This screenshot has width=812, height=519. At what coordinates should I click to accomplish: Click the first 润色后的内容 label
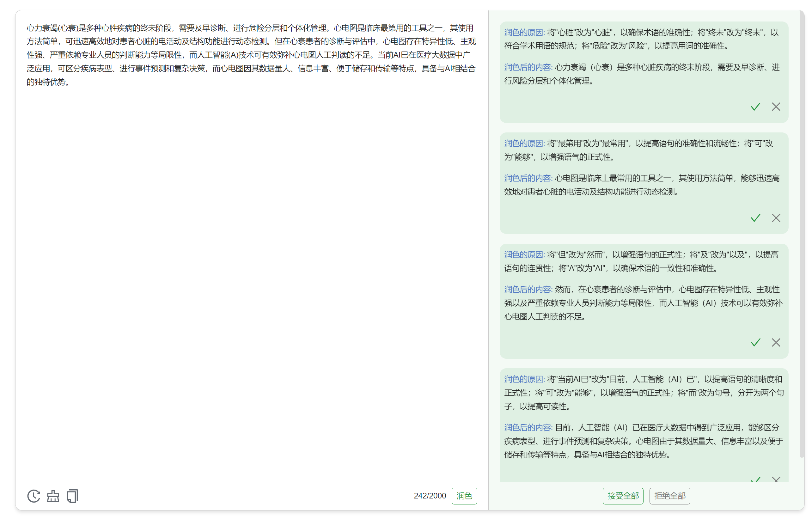(x=528, y=67)
